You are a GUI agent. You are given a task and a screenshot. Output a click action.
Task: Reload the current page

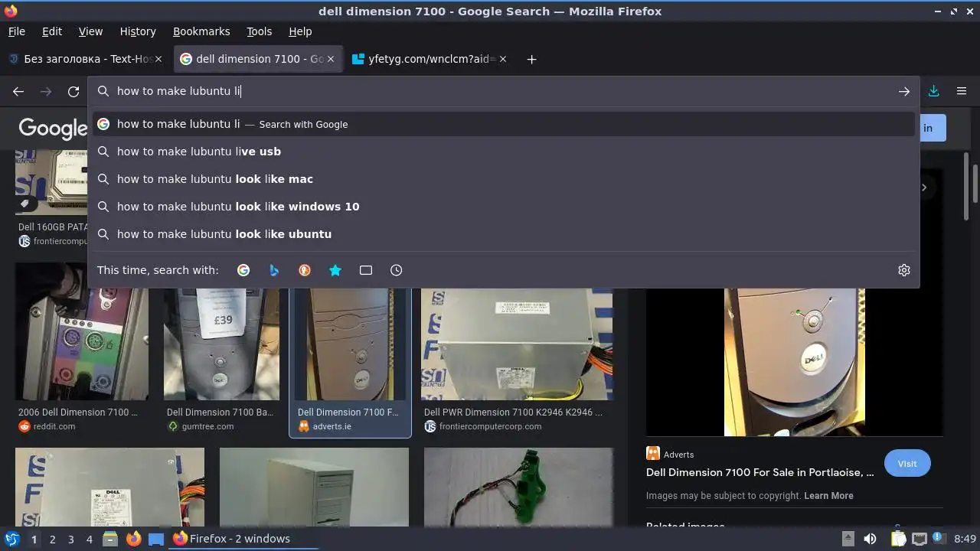73,91
